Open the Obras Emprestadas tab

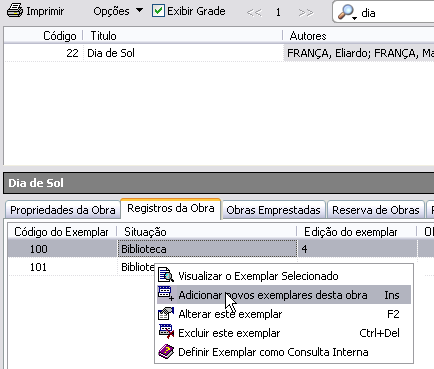click(273, 210)
